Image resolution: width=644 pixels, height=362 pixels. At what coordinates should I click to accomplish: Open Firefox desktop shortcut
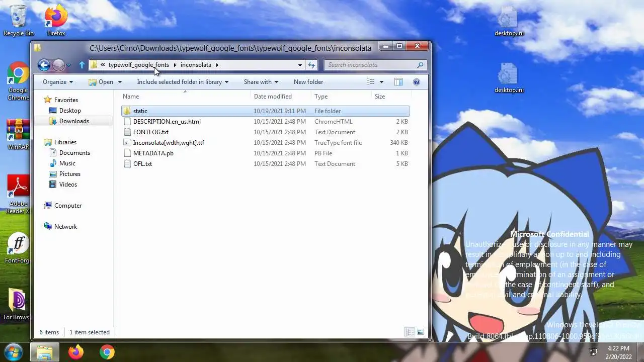click(x=56, y=21)
